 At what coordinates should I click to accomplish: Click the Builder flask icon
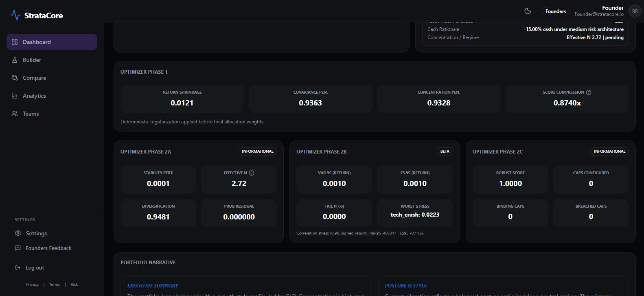tap(15, 60)
